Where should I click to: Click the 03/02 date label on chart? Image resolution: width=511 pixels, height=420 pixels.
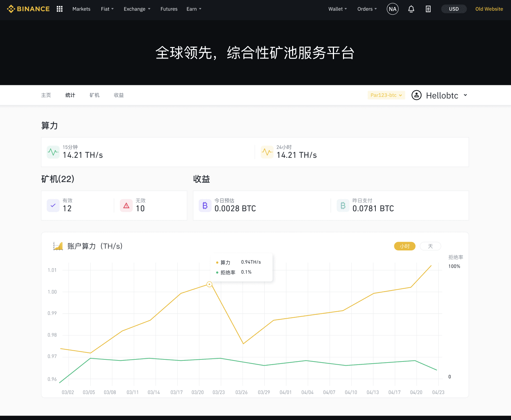click(68, 392)
